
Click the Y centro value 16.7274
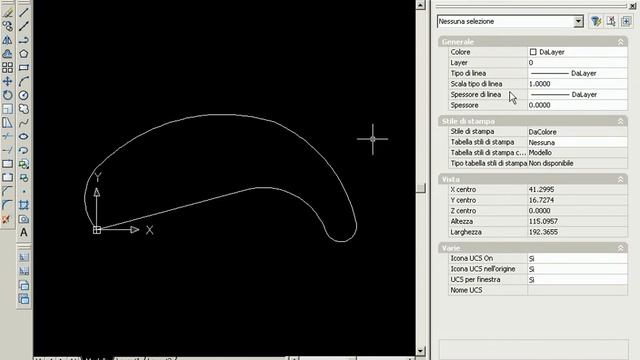pos(578,200)
